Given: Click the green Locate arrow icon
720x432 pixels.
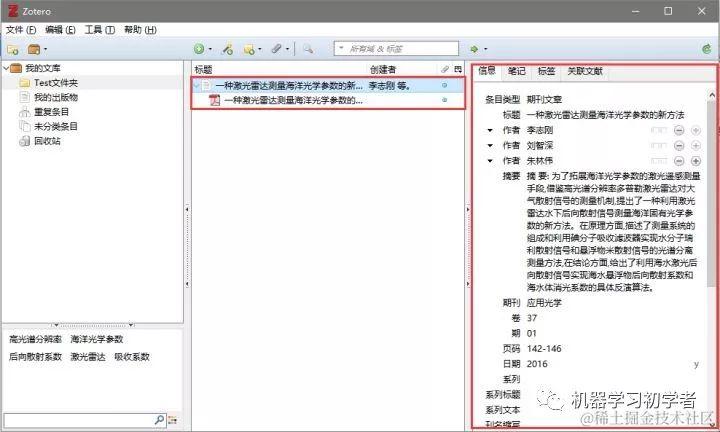Looking at the screenshot, I should click(x=474, y=49).
